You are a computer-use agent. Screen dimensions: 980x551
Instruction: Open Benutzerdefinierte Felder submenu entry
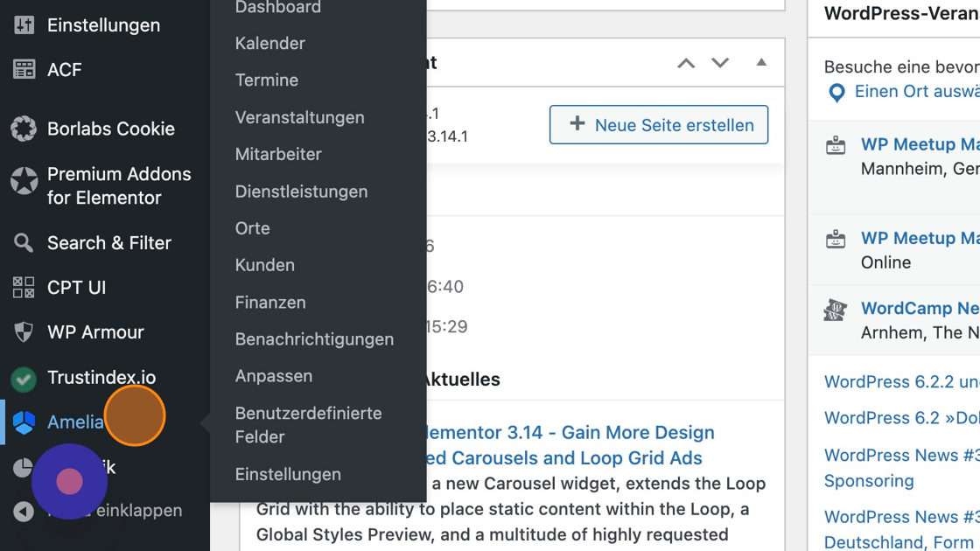(308, 425)
